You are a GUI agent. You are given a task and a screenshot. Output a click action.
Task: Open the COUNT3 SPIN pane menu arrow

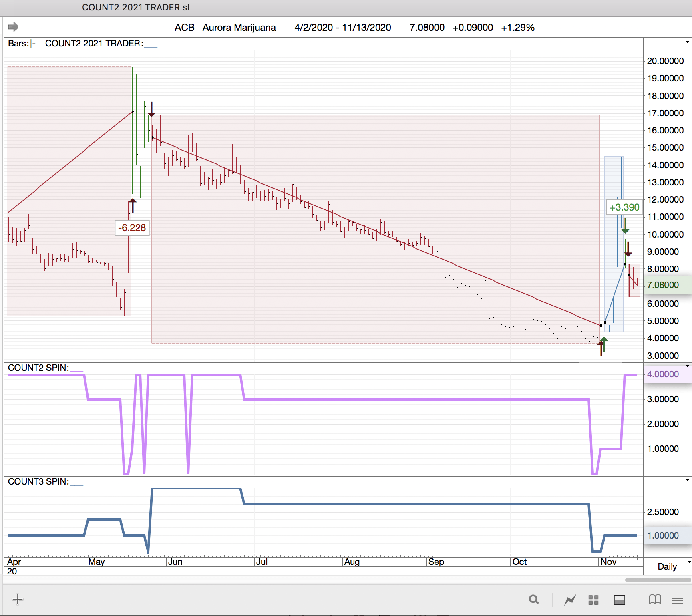[687, 480]
